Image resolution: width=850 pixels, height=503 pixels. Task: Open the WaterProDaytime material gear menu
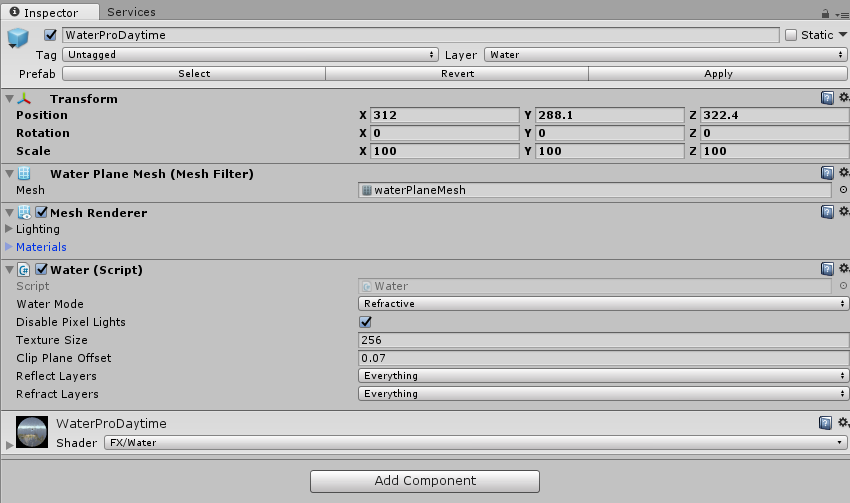[843, 422]
